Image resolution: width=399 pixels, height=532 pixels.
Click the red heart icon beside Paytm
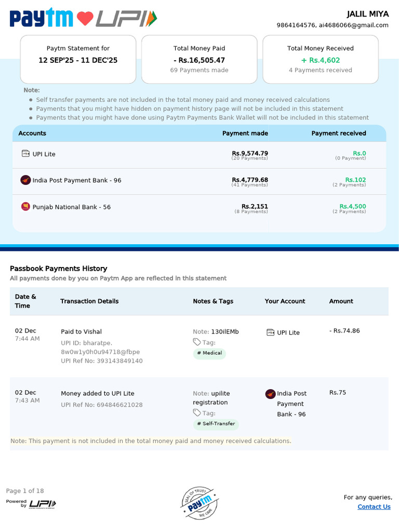point(85,18)
